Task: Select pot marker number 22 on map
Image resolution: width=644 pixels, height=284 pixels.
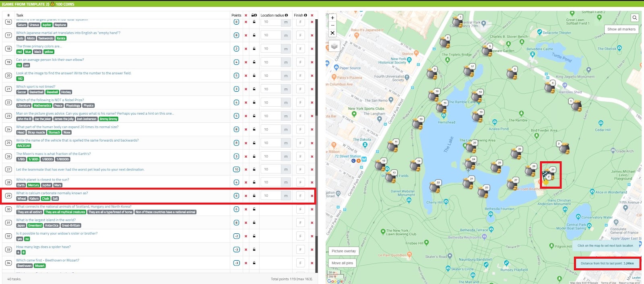Action: 435,187
